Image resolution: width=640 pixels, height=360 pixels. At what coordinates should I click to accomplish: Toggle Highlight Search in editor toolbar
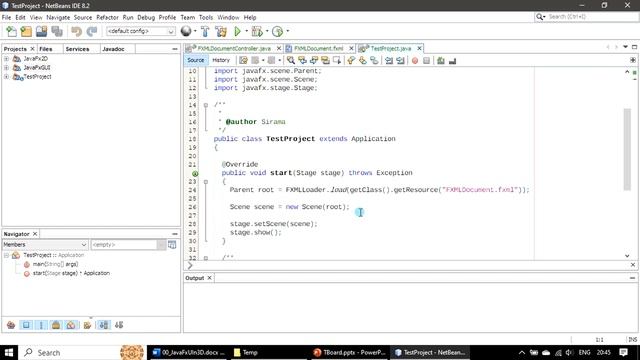[325, 60]
